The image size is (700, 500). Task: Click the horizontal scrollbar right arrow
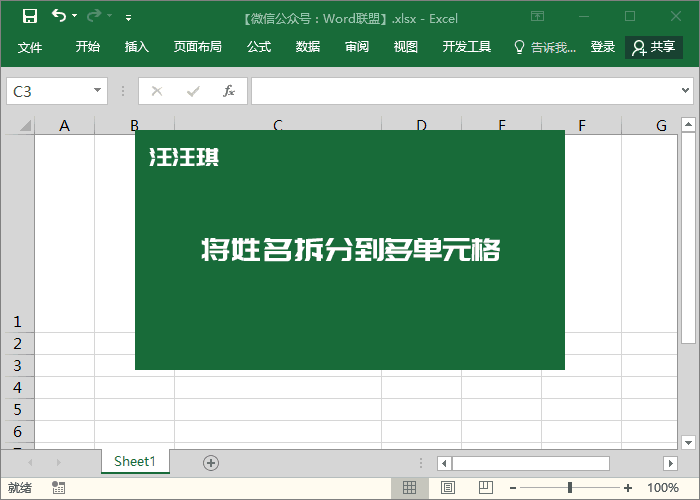670,463
